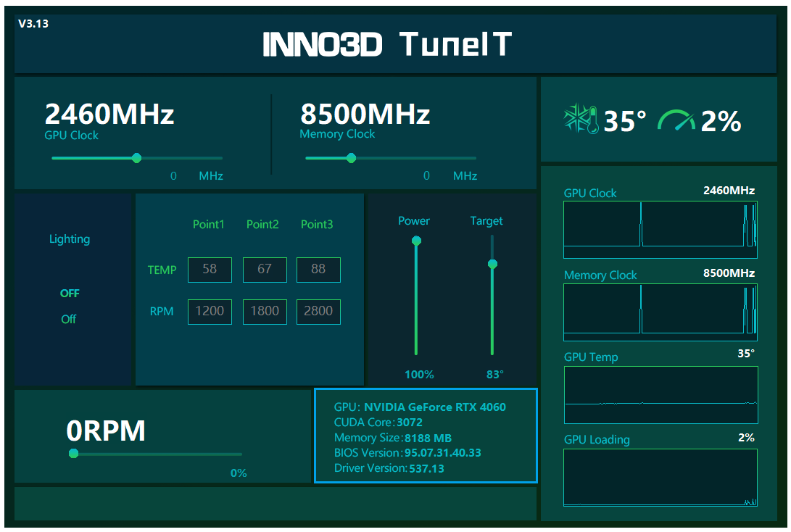Click the Lighting label

[70, 239]
